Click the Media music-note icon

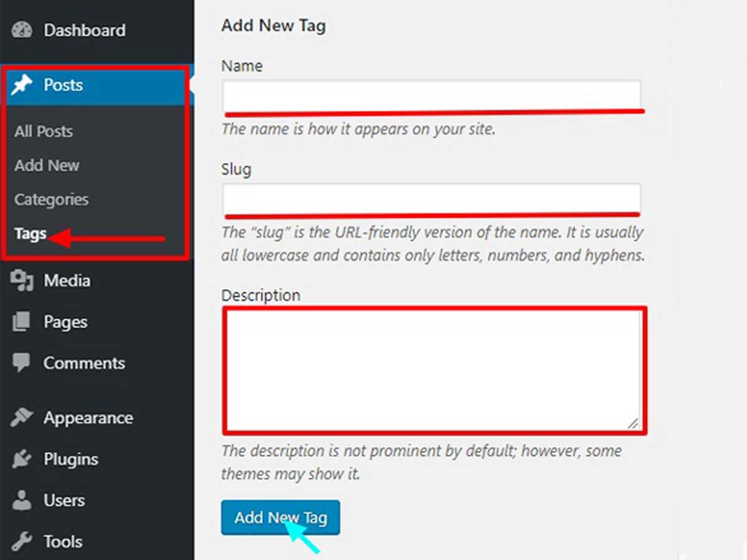23,281
